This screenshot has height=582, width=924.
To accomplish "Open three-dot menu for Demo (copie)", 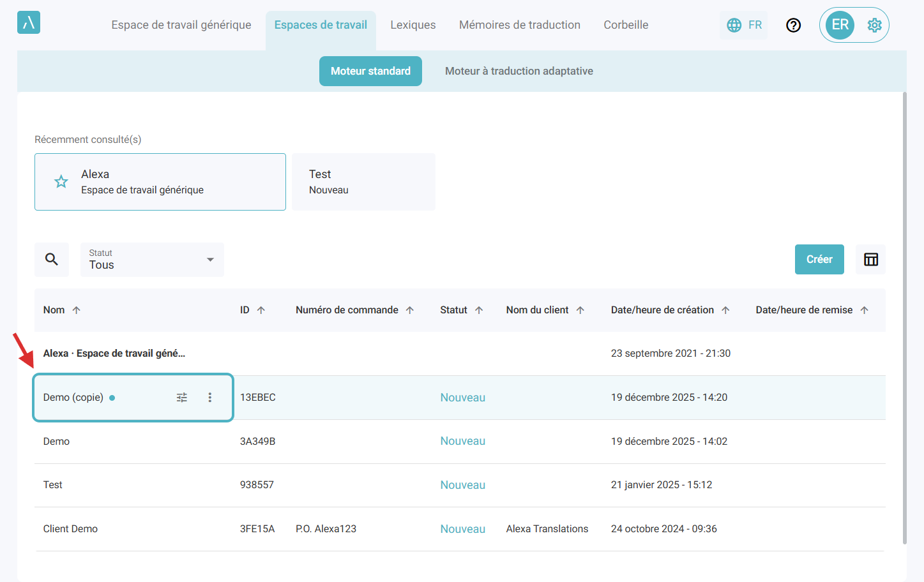I will 209,398.
